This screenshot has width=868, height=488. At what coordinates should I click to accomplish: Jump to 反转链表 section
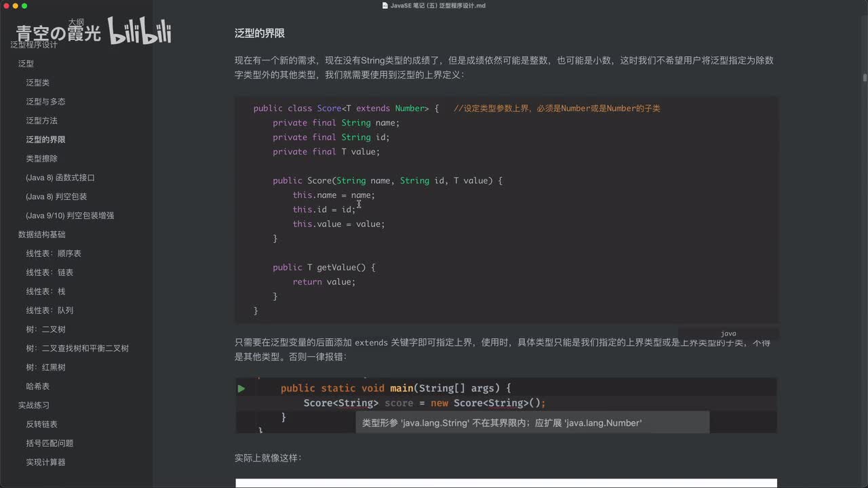pyautogui.click(x=42, y=424)
